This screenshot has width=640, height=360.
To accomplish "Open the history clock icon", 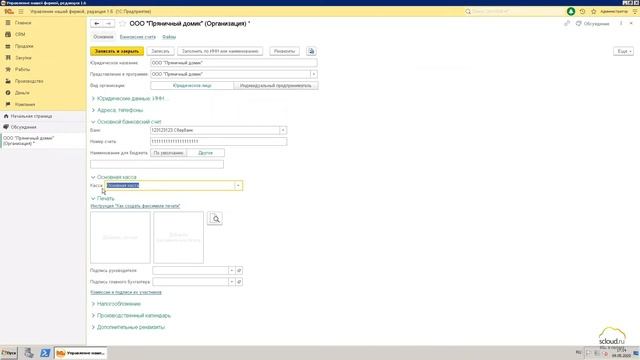I will (x=582, y=11).
